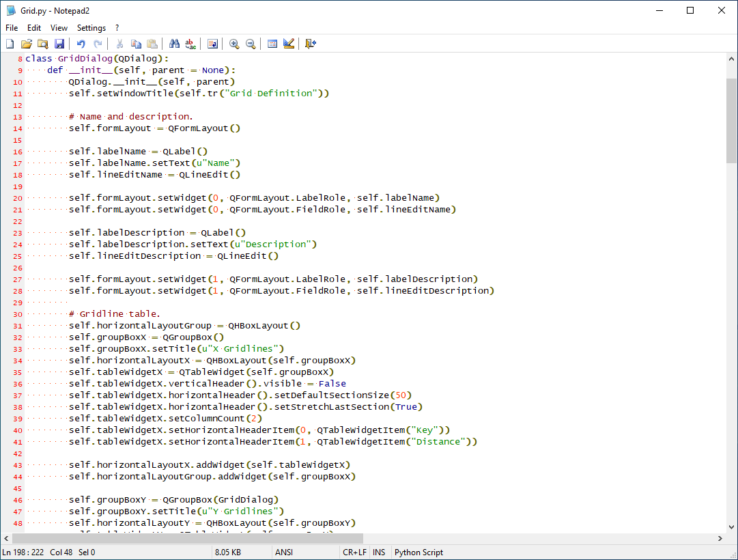738x560 pixels.
Task: Click the horizontal scrollbar thumb
Action: point(188,538)
